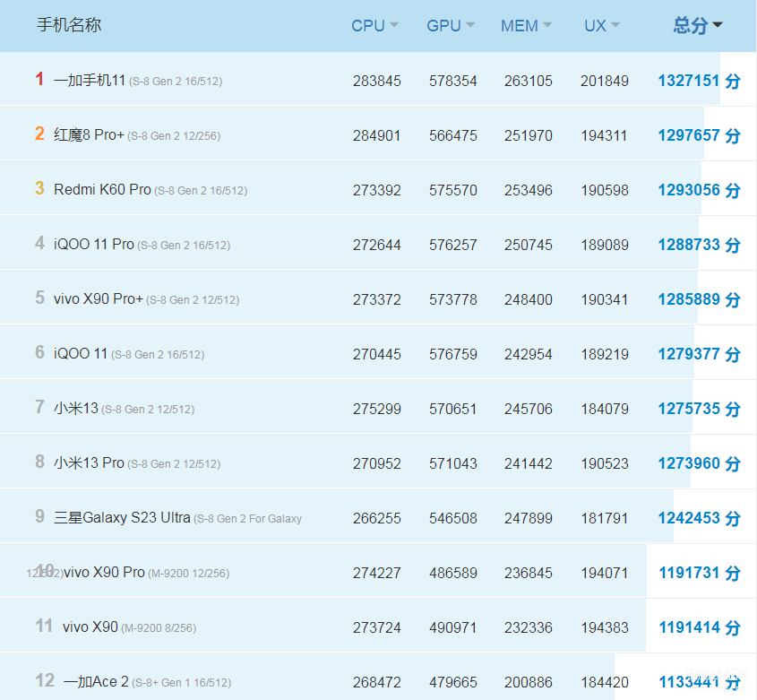
Task: Click total score 1191414 分
Action: 700,627
